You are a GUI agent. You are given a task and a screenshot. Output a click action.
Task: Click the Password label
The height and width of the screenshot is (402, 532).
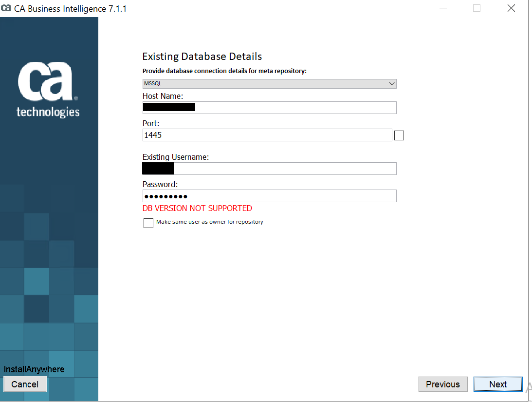[160, 184]
